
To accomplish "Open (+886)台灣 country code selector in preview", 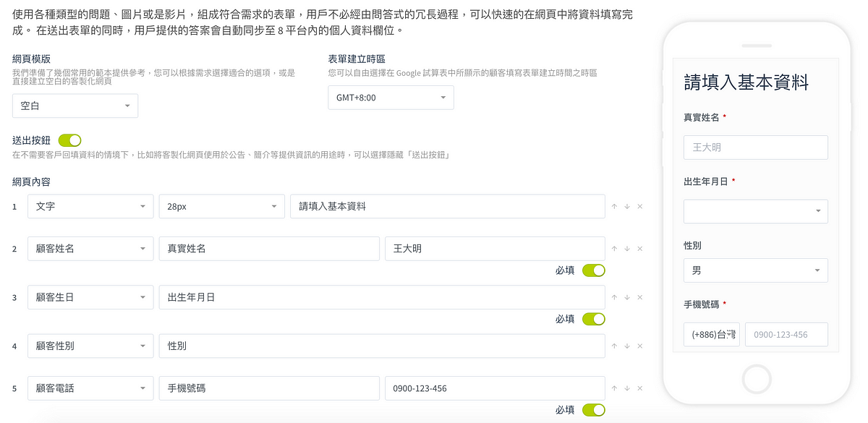I will click(x=712, y=335).
